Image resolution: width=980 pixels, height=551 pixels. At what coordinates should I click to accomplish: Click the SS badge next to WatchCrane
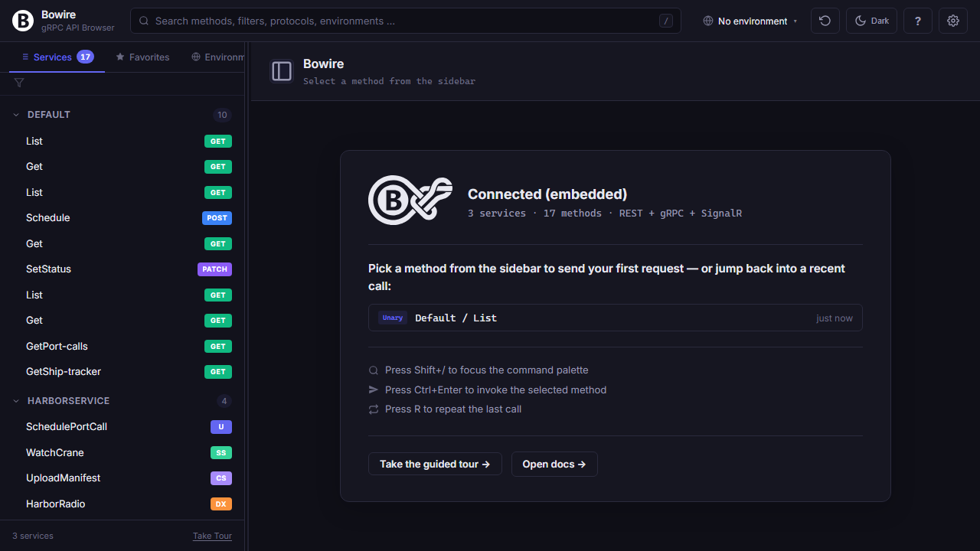[221, 453]
